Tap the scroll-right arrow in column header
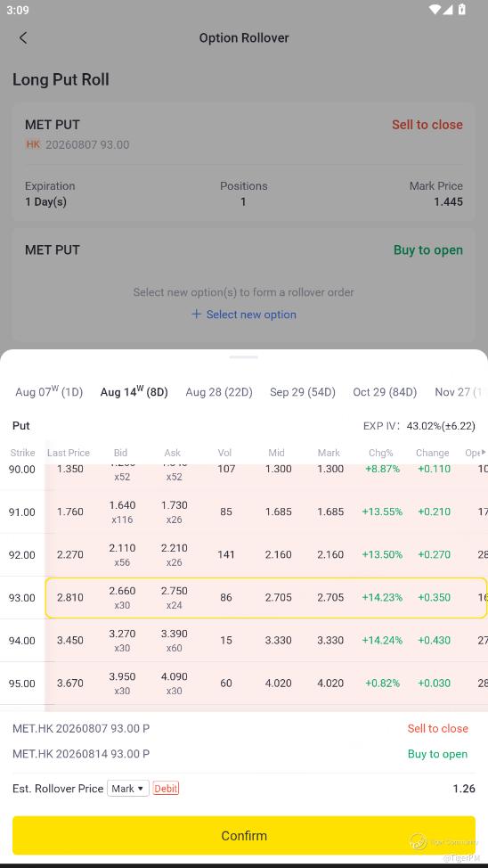 (x=484, y=452)
